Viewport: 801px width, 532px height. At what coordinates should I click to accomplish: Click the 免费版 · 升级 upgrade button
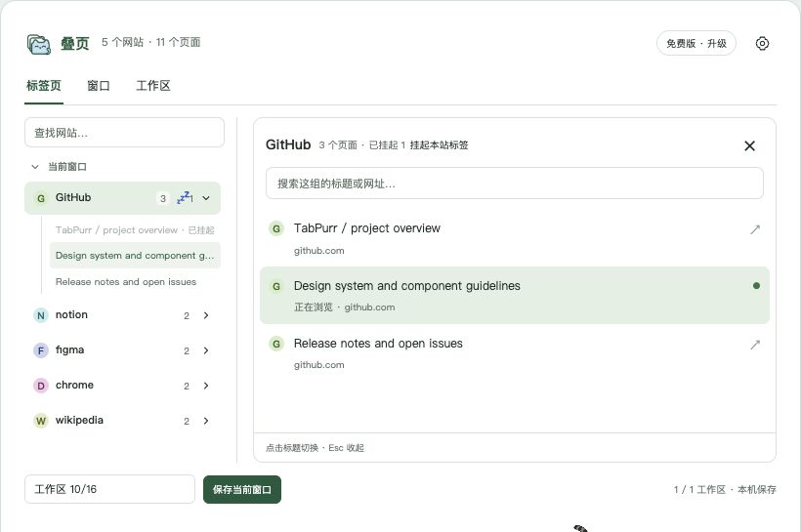point(696,43)
